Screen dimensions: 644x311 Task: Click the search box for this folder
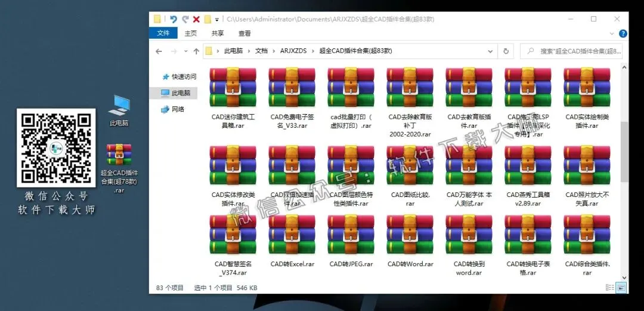click(572, 51)
